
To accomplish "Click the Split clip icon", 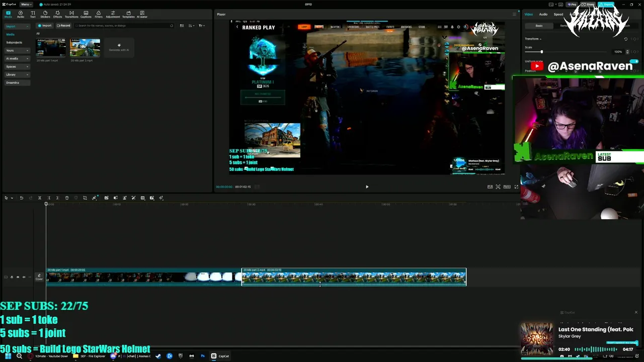I will 40,198.
